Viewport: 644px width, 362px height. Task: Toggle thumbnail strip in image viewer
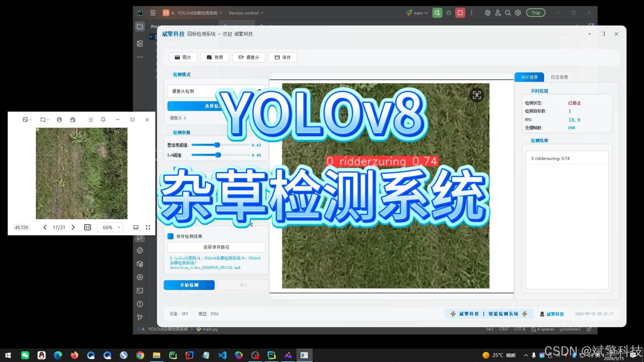136,227
